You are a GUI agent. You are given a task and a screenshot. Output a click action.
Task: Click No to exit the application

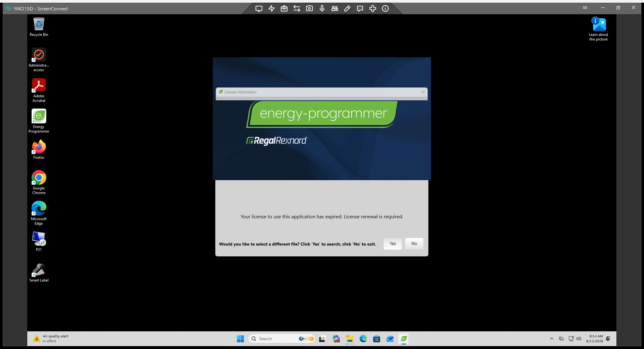coord(414,243)
